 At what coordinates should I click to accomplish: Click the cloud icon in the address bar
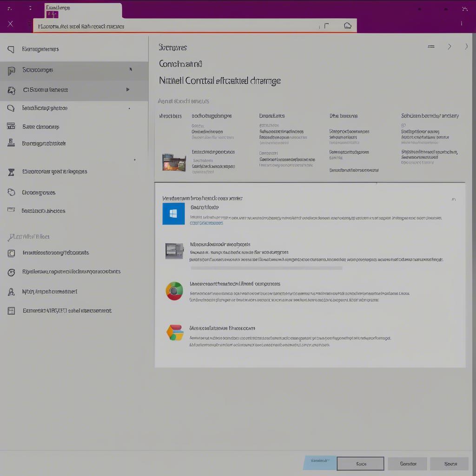coord(348,26)
